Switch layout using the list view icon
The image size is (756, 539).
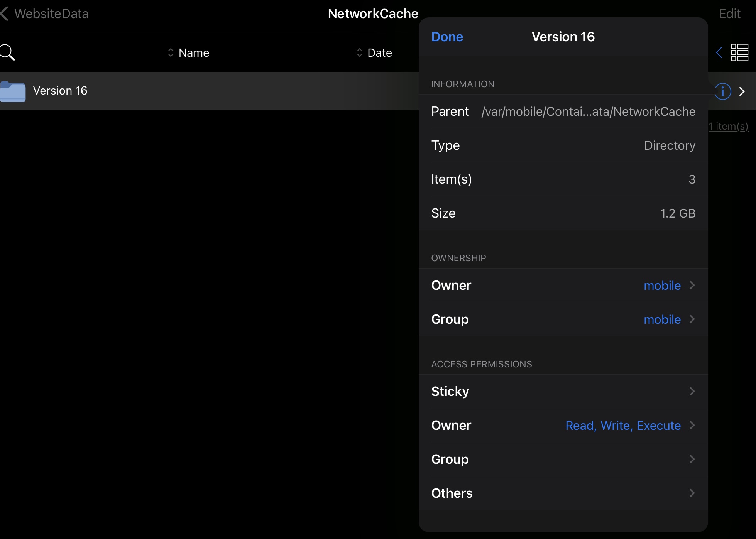pyautogui.click(x=740, y=52)
